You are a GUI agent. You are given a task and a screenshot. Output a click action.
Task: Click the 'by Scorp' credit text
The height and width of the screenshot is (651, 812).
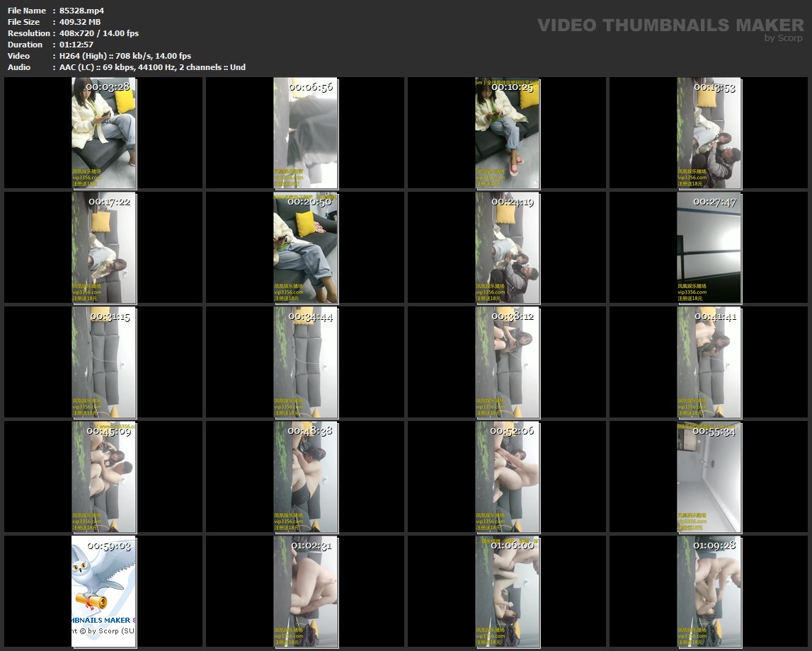point(783,38)
